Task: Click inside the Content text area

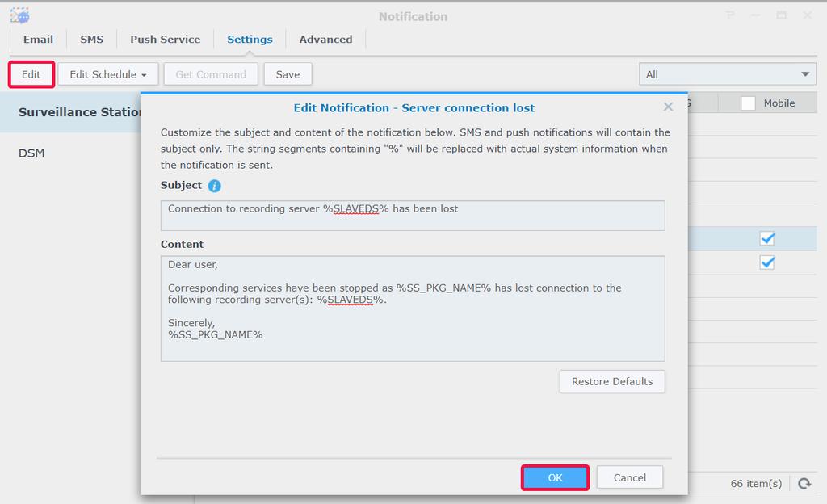Action: (413, 309)
